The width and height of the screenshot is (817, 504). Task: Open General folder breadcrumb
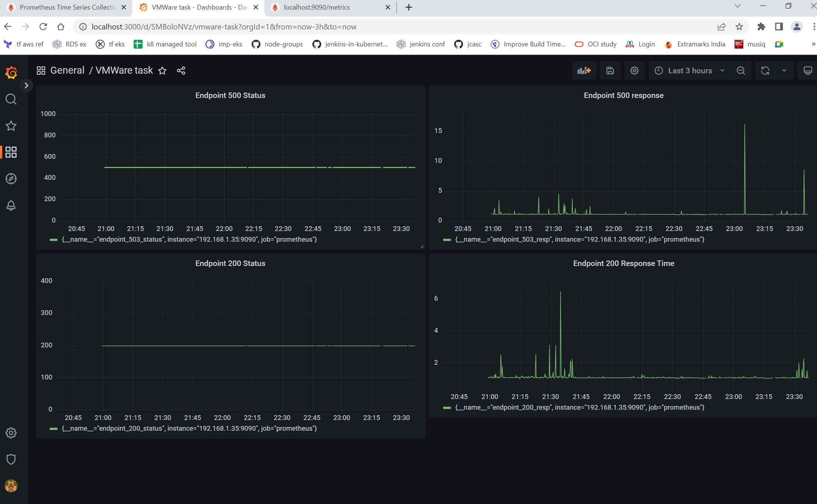[67, 70]
